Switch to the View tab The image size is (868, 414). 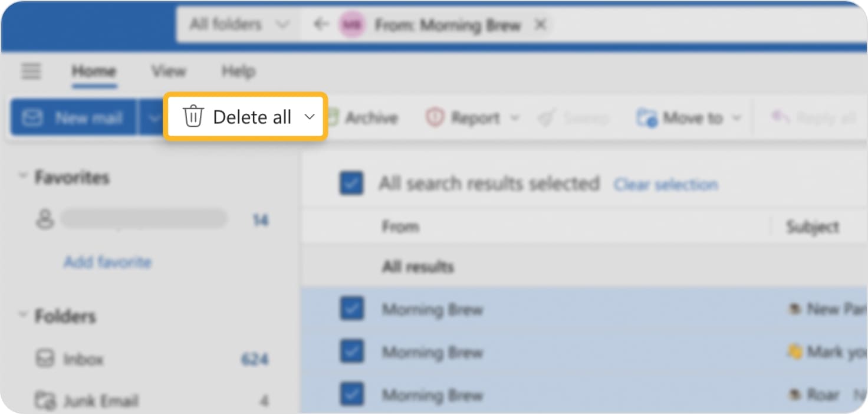[x=168, y=71]
